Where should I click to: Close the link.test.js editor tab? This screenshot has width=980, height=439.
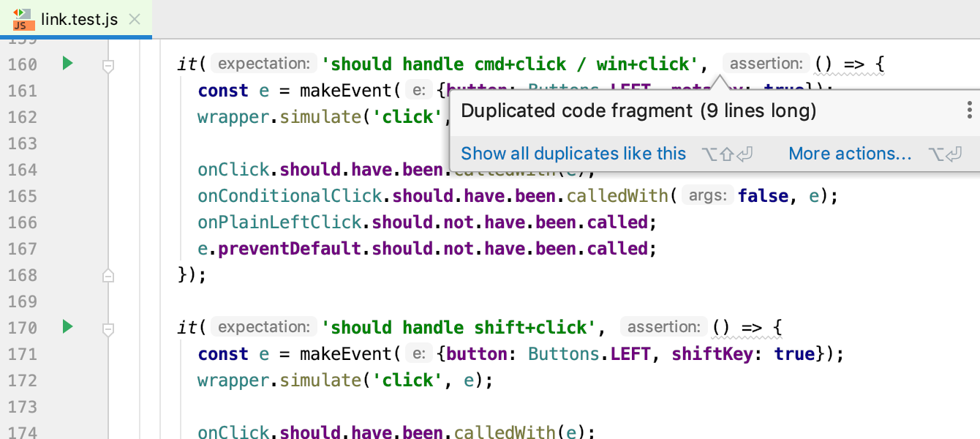(135, 19)
